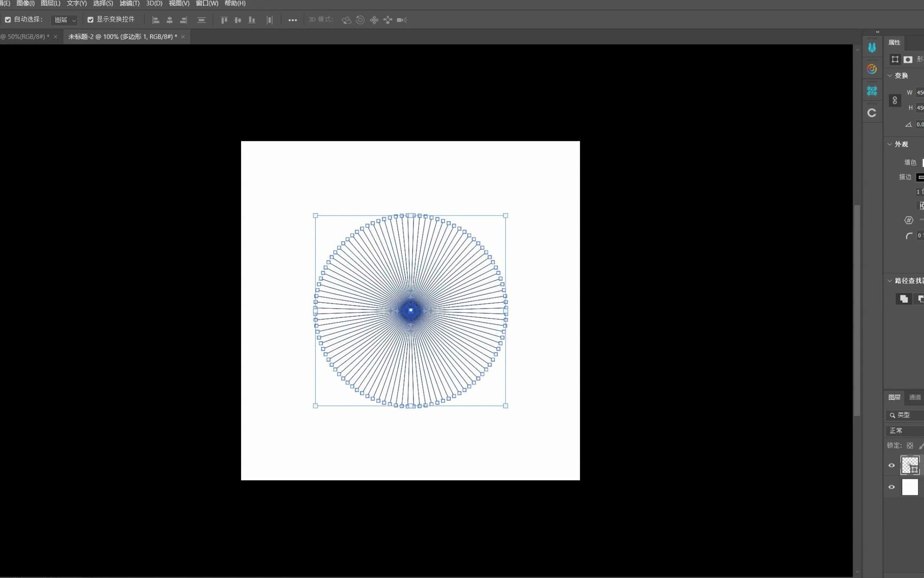Hide the polygon shape layer
Viewport: 924px width, 578px height.
[x=892, y=466]
